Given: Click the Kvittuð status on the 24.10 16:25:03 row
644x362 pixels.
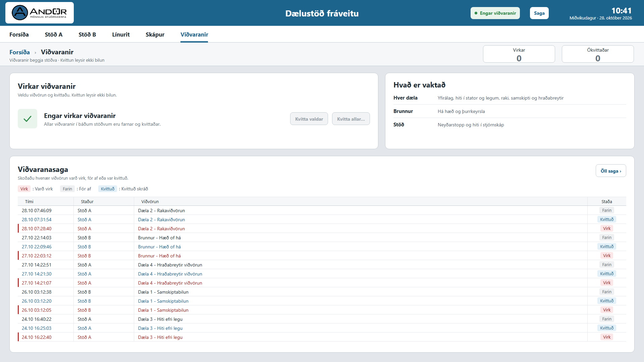Looking at the screenshot, I should [607, 328].
